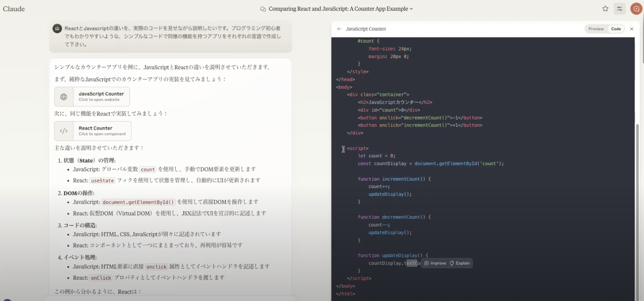The width and height of the screenshot is (644, 301).
Task: Open the orange user avatar menu
Action: pos(637,8)
